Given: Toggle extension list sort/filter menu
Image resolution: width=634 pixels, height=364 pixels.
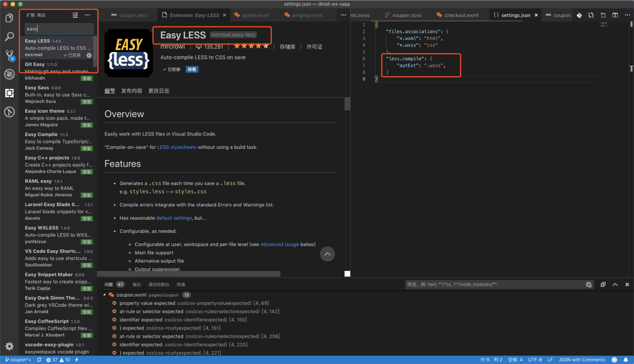Looking at the screenshot, I should point(75,15).
